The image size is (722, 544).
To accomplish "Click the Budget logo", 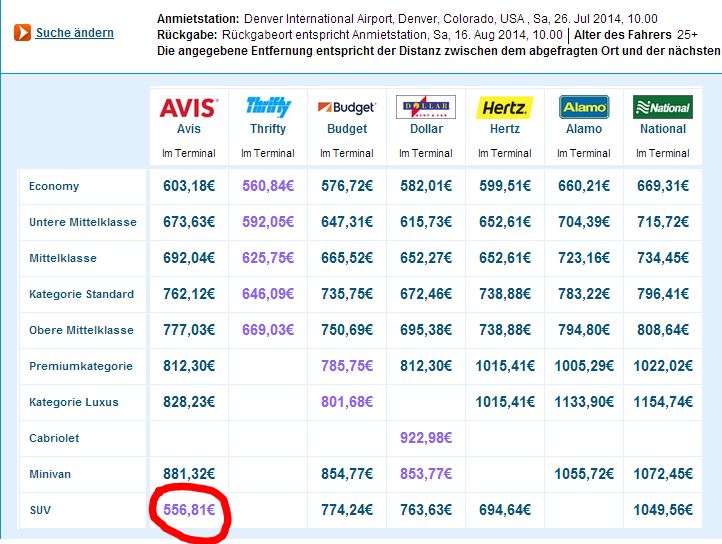I will click(x=347, y=107).
